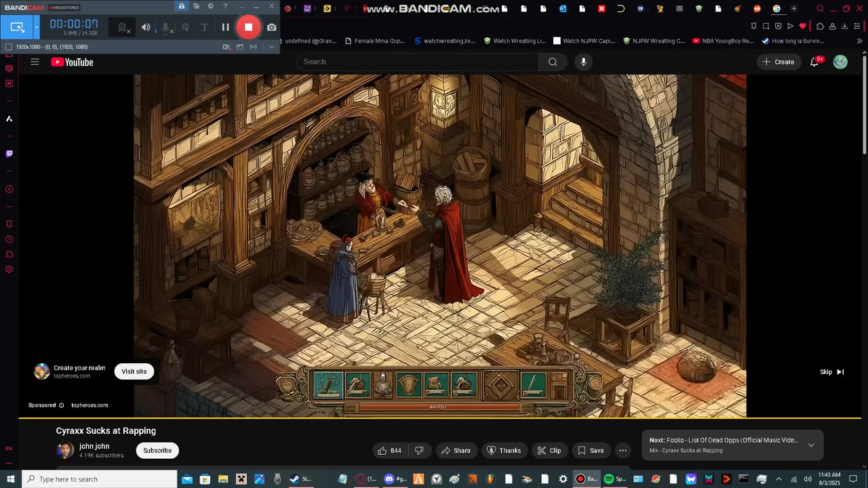The height and width of the screenshot is (488, 868).
Task: Open the settings gear in browser sidebar
Action: pyautogui.click(x=9, y=269)
